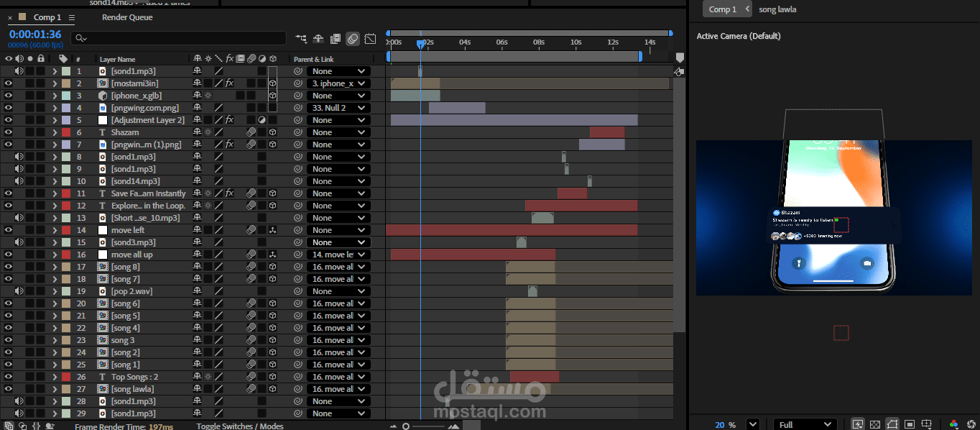Select the red Shazam layer bar in timeline
This screenshot has height=430, width=980.
point(607,132)
